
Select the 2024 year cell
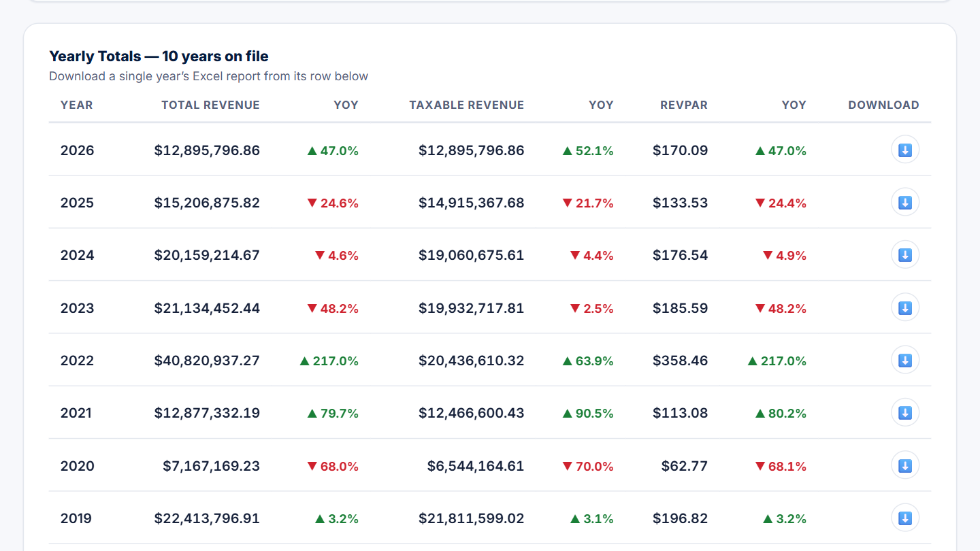pyautogui.click(x=78, y=255)
